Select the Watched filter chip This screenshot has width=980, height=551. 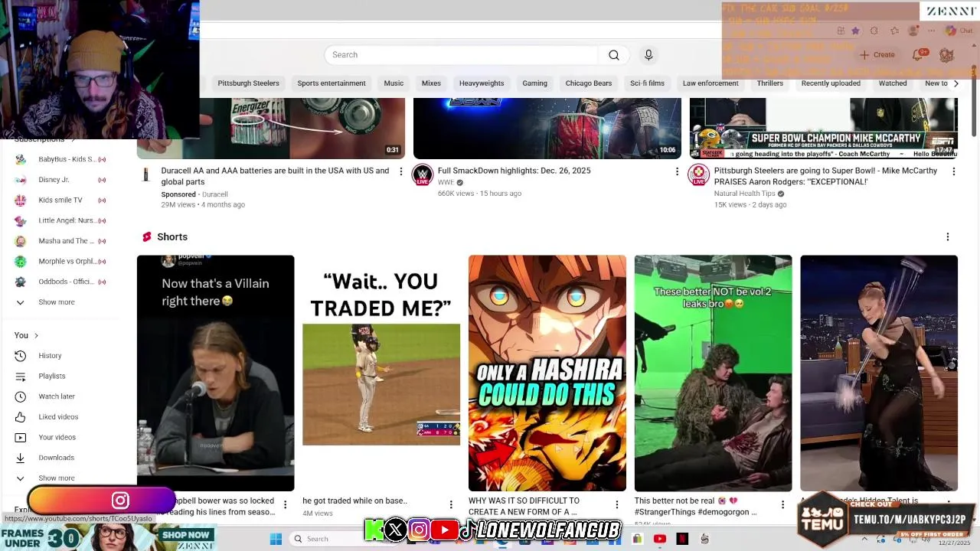893,83
